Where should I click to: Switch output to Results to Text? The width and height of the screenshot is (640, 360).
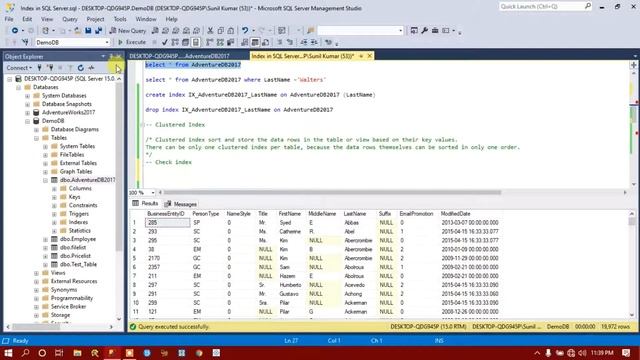coord(244,42)
